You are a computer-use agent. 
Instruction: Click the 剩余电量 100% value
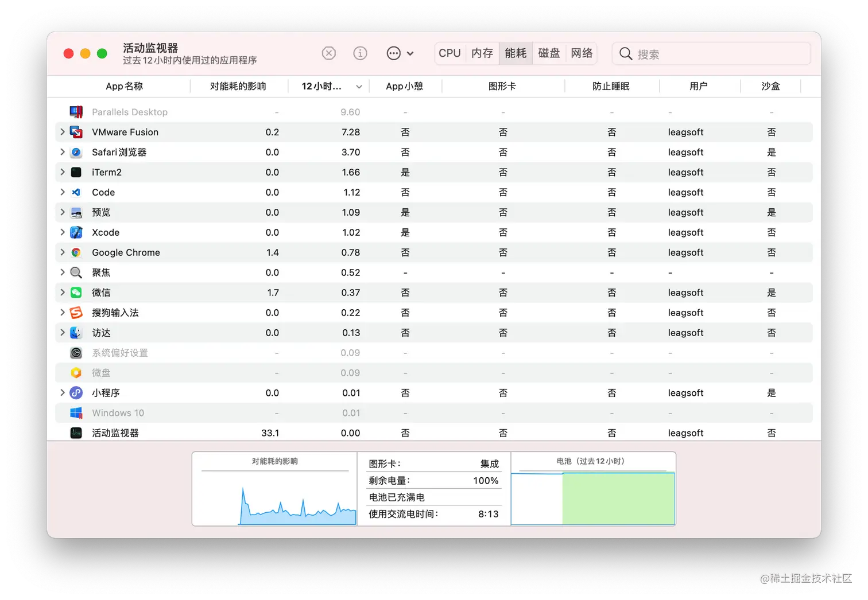click(486, 481)
